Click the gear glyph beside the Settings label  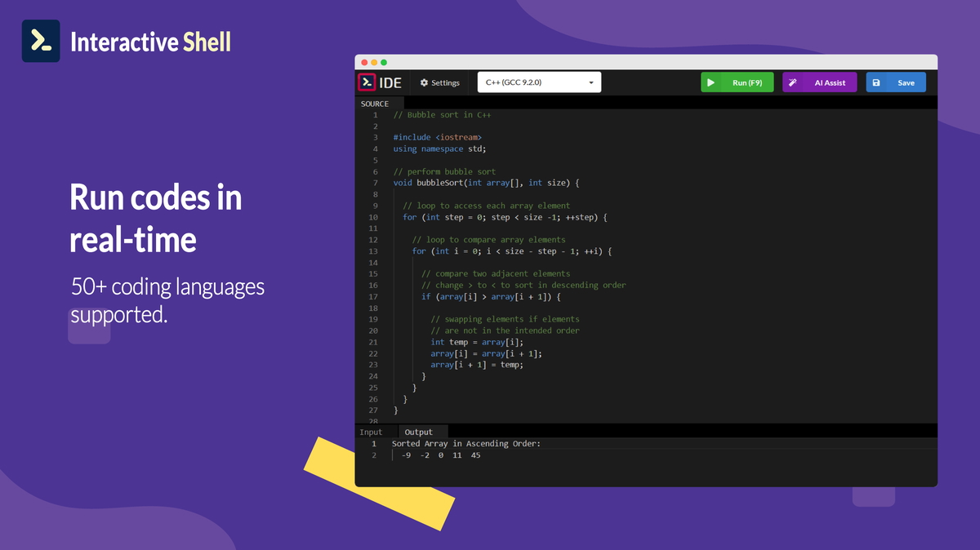pyautogui.click(x=424, y=82)
